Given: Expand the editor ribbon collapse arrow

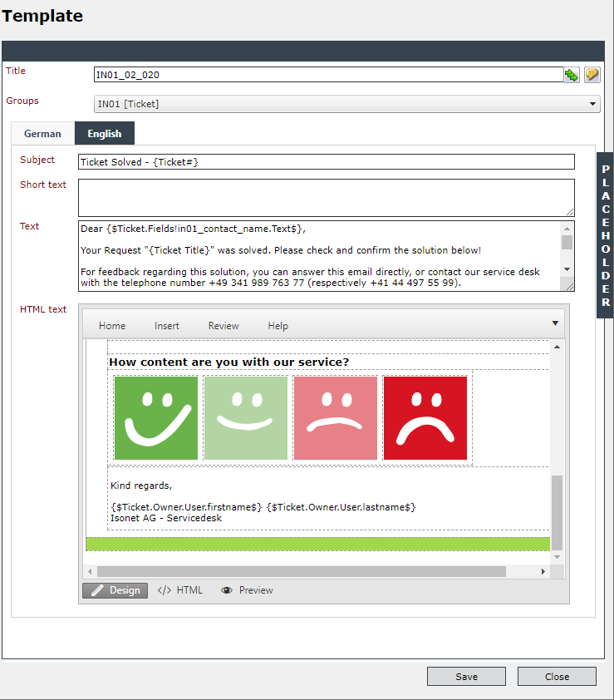Looking at the screenshot, I should click(x=555, y=323).
